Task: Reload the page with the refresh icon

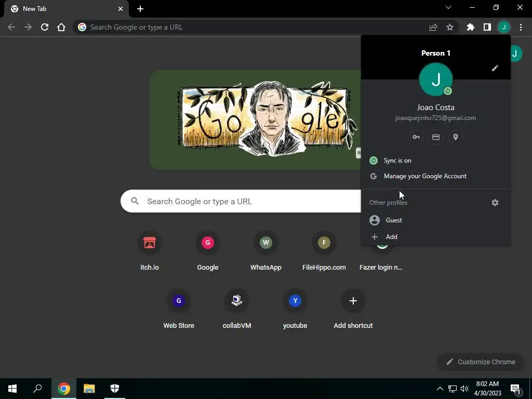Action: [x=45, y=27]
